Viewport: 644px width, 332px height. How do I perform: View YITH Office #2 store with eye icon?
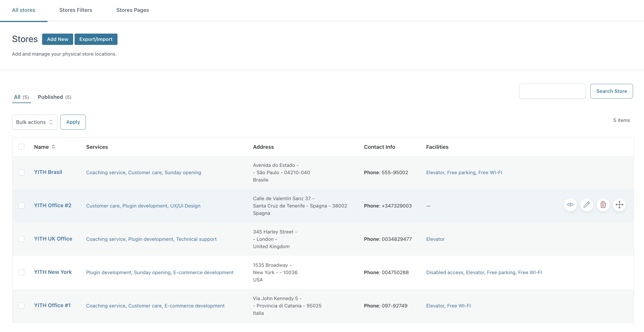570,205
